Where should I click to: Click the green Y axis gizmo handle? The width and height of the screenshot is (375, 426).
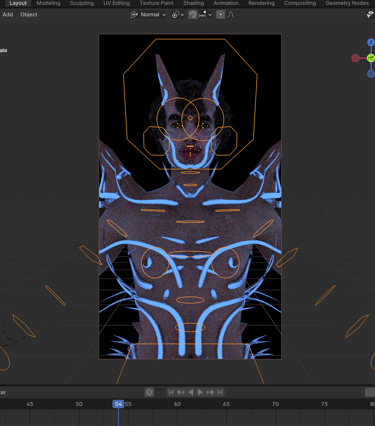(x=371, y=58)
